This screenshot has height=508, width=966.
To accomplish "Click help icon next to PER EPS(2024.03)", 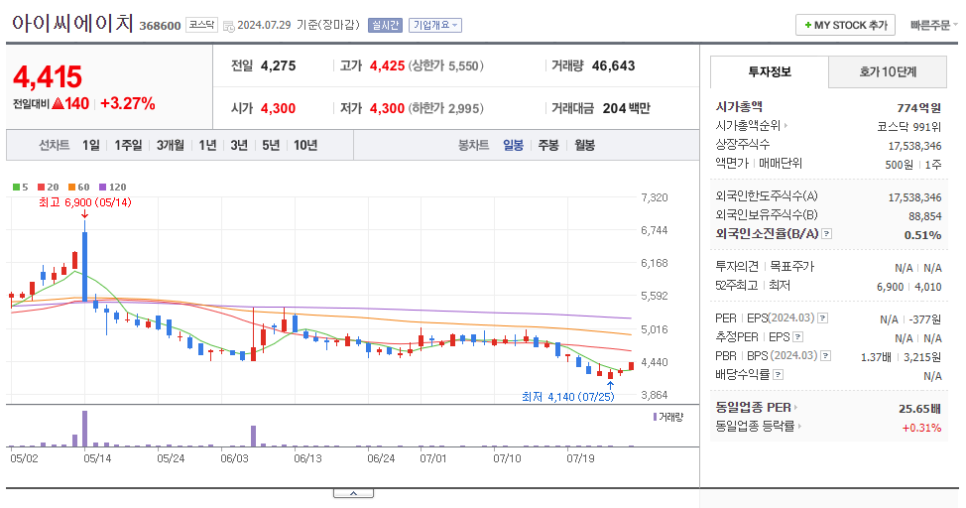I will 822,318.
